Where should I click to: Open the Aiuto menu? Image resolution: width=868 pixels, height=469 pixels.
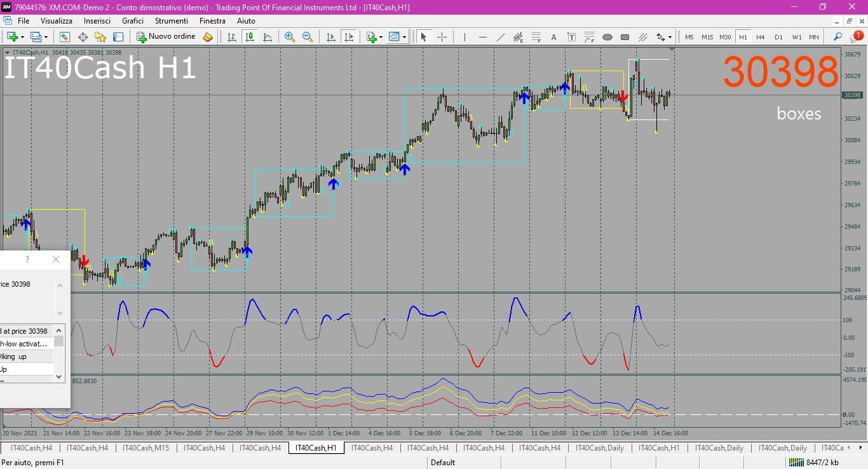pyautogui.click(x=247, y=21)
